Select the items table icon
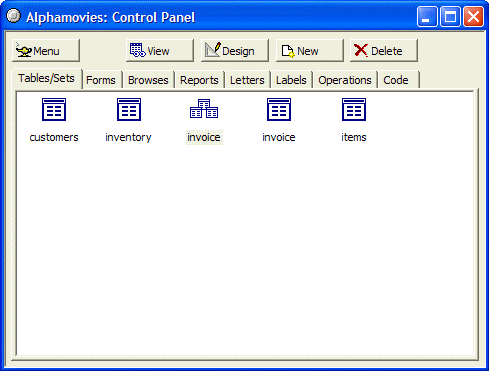The height and width of the screenshot is (371, 489). pyautogui.click(x=354, y=109)
